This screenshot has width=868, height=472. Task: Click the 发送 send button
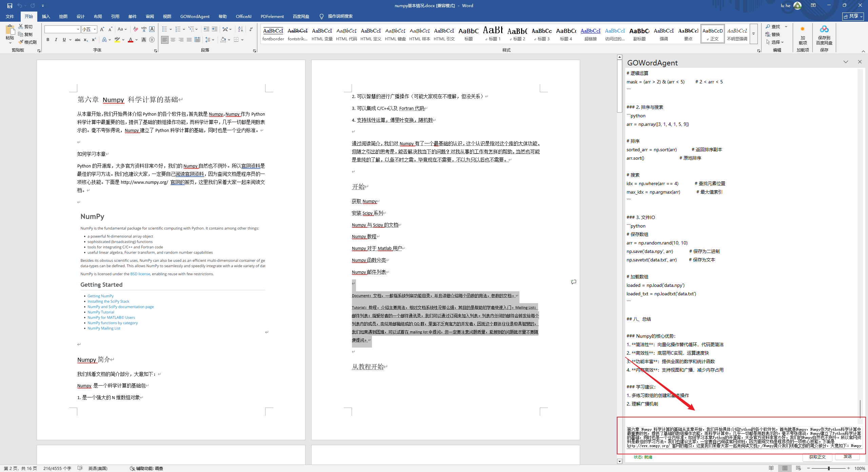point(848,456)
